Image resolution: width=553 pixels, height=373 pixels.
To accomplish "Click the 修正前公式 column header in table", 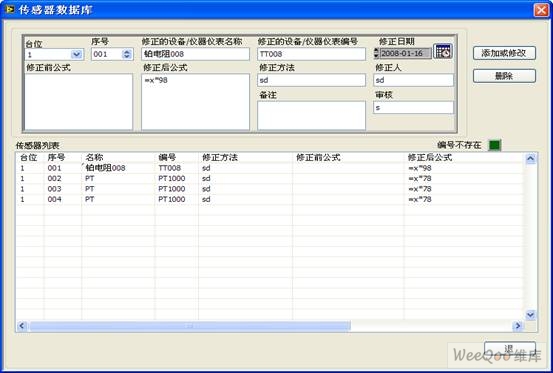I will coord(318,157).
